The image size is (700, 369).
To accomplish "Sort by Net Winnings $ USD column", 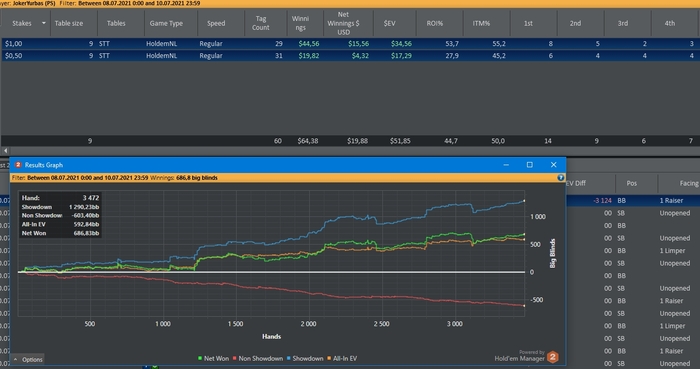I will [x=343, y=23].
